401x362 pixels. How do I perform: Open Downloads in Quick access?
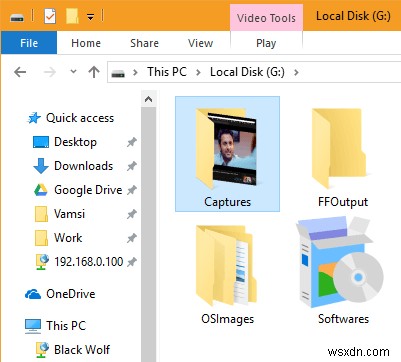(x=84, y=166)
